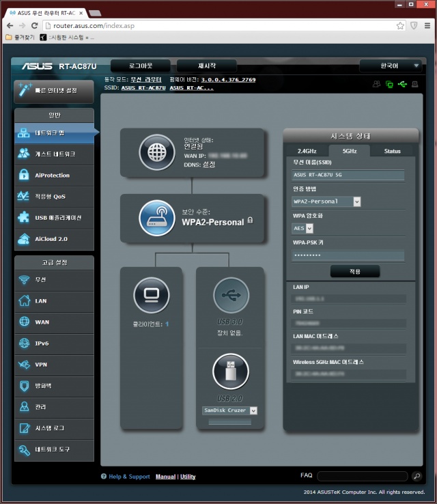Click the shield extension icon in toolbar
The height and width of the screenshot is (504, 437).
414,26
